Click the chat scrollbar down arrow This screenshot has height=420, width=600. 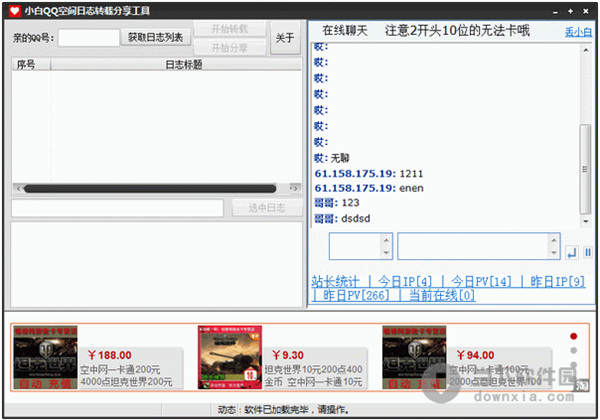click(x=585, y=221)
